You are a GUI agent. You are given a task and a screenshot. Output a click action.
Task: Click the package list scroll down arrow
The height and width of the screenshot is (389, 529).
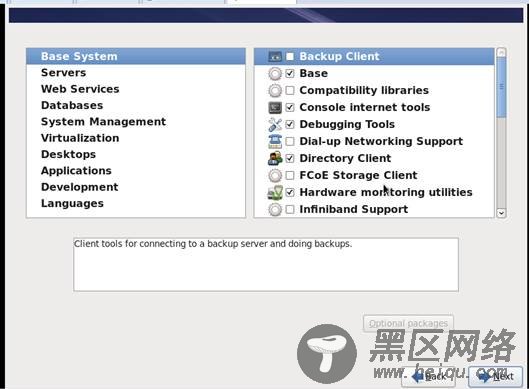[501, 213]
